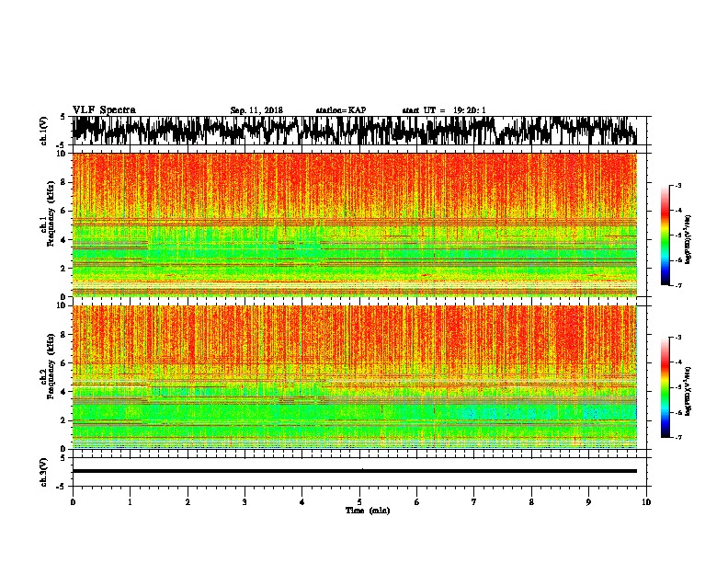Click time axis tick label "6"
This screenshot has width=728, height=563.
(417, 502)
